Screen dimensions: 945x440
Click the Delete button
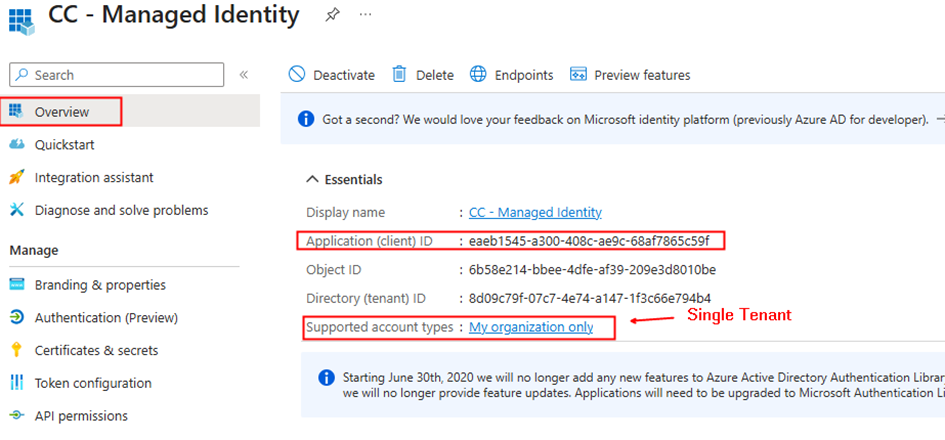coord(423,75)
